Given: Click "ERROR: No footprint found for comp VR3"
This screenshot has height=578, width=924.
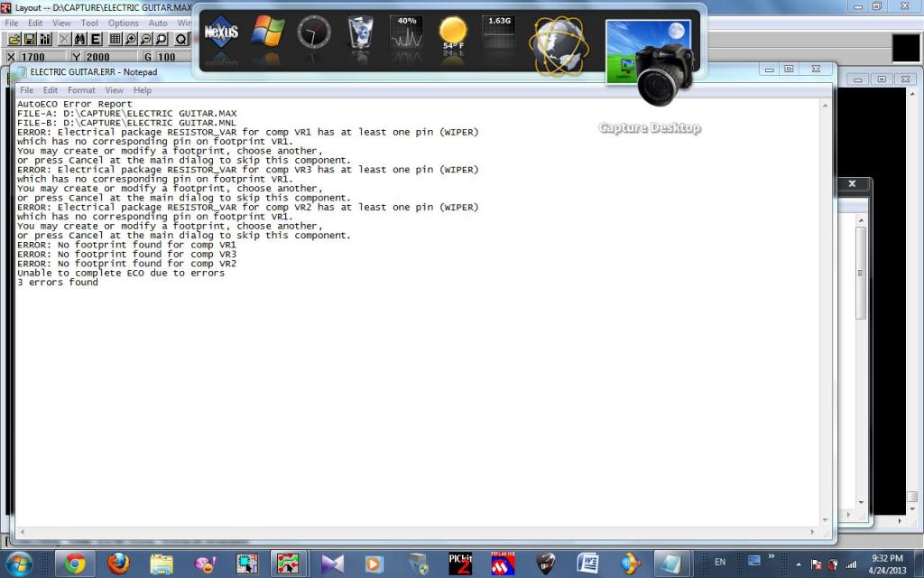Looking at the screenshot, I should tap(126, 254).
